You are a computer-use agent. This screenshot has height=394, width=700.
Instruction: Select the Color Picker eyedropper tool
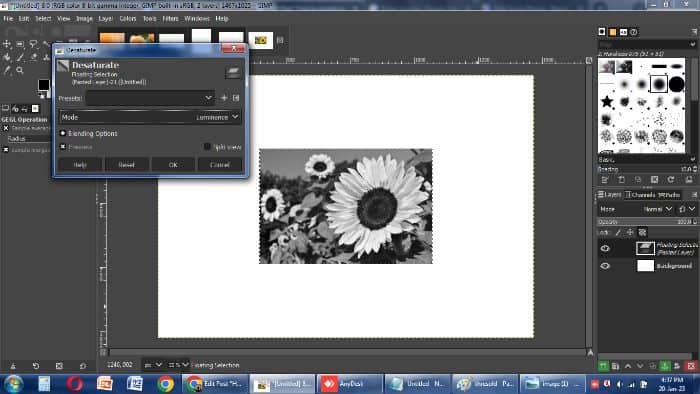pos(7,70)
